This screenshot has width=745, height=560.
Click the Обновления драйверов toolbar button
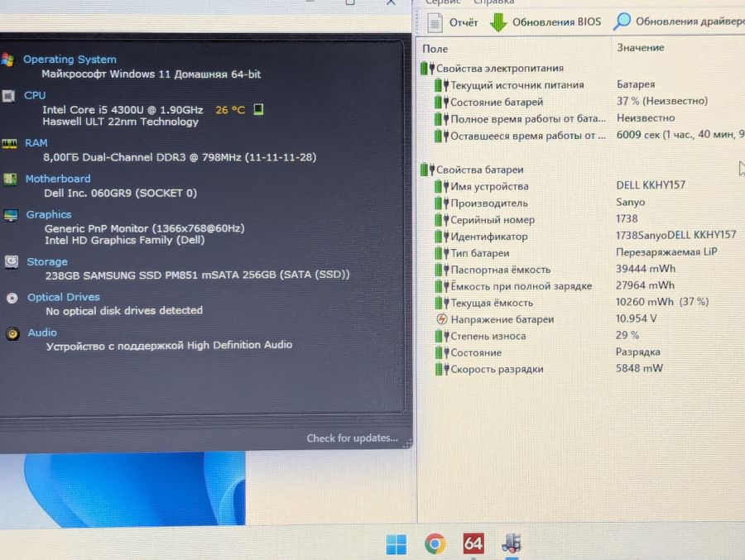(x=679, y=22)
